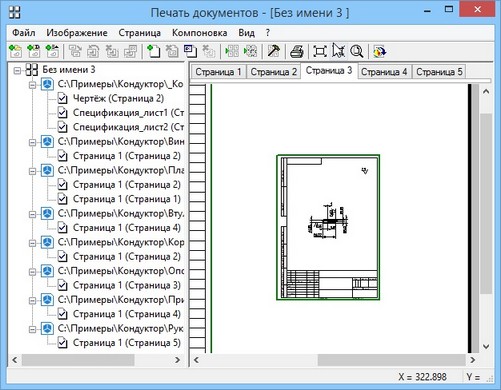Open the Компоновка menu
Screen dimensions: 501x390
[x=199, y=33]
